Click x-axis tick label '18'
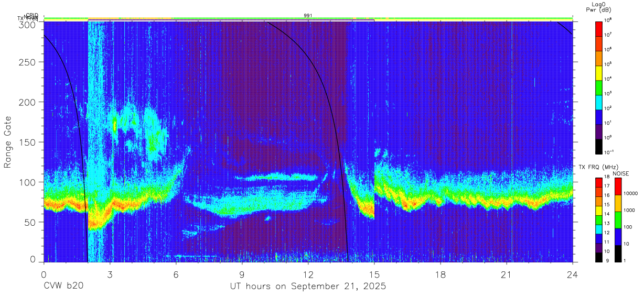The height and width of the screenshot is (297, 644). tap(441, 274)
